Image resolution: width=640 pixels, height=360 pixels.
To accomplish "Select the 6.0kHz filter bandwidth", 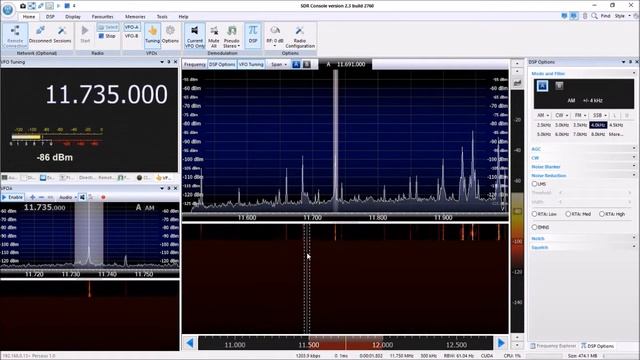I will [x=562, y=134].
